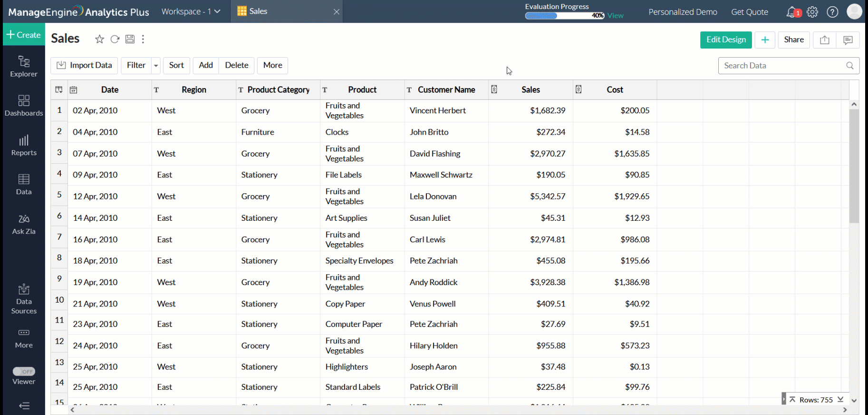This screenshot has height=415, width=868.
Task: Mark Sales table as favorite star
Action: click(x=99, y=40)
